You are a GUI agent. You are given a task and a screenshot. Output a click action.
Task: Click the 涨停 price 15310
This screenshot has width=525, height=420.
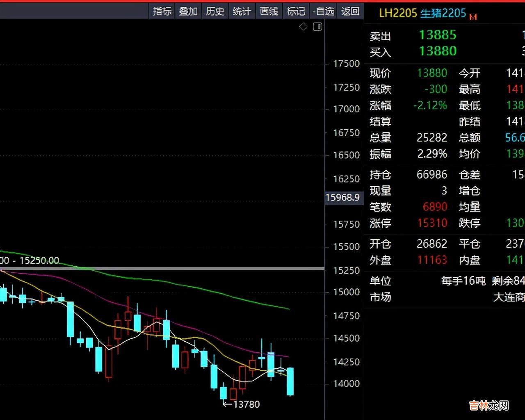[x=432, y=223]
